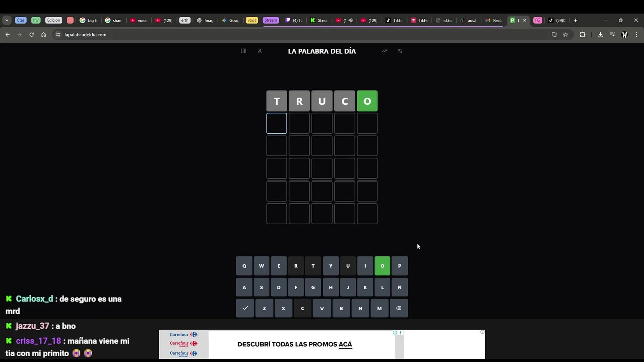Open the AdChoices icon on the Carrefour ad

pyautogui.click(x=395, y=333)
